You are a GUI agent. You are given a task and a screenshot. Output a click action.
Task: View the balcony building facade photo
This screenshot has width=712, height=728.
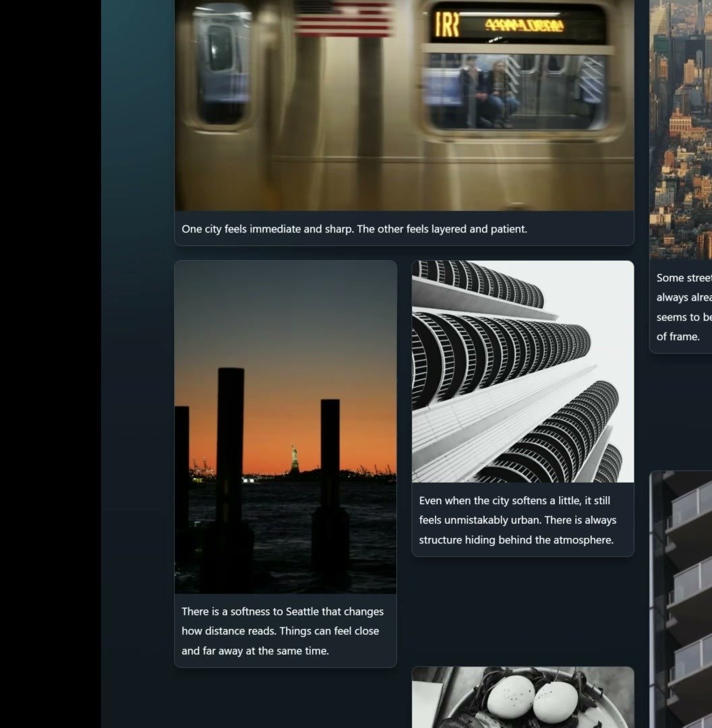point(681,599)
